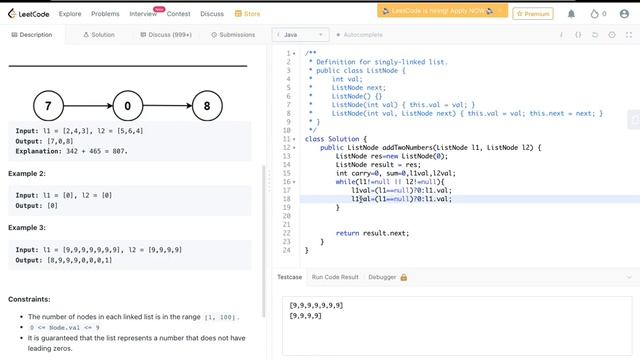This screenshot has width=640, height=360.
Task: Open the notifications bell
Action: click(571, 14)
